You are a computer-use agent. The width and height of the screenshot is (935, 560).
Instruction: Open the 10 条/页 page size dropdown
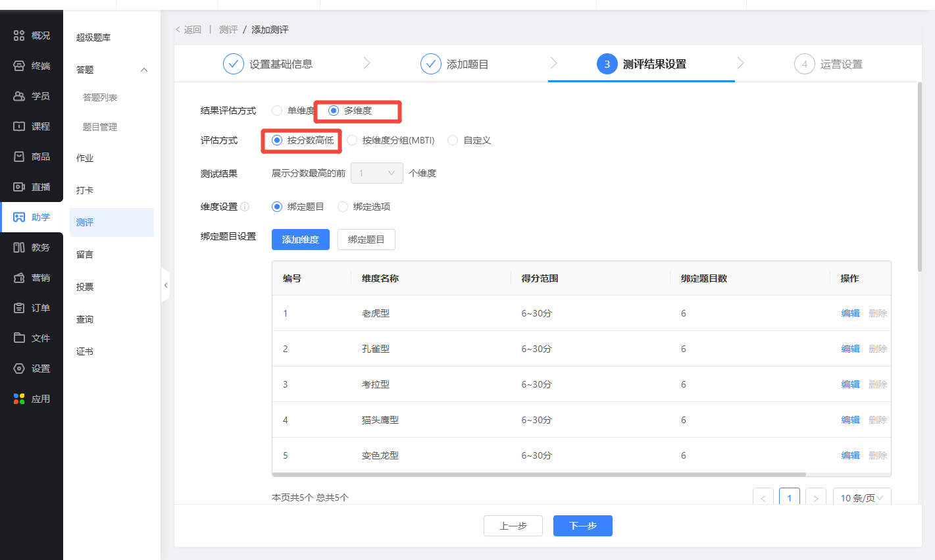tap(861, 498)
